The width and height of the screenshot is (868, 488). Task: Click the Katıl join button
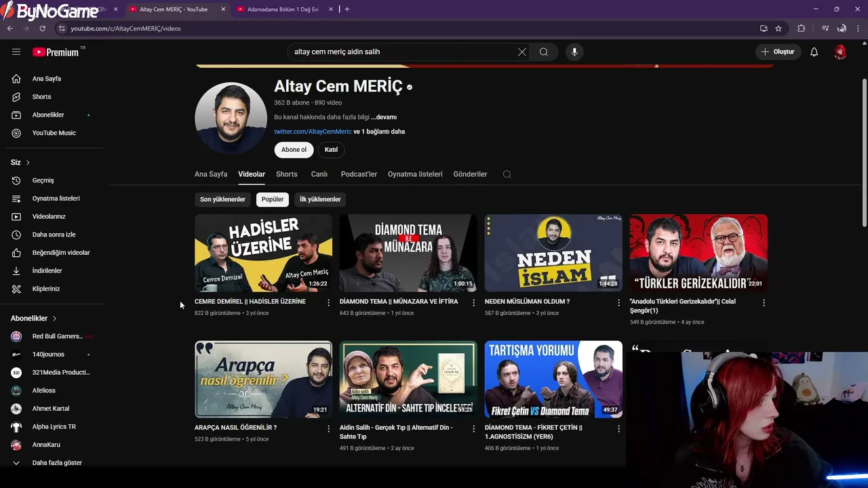click(331, 150)
